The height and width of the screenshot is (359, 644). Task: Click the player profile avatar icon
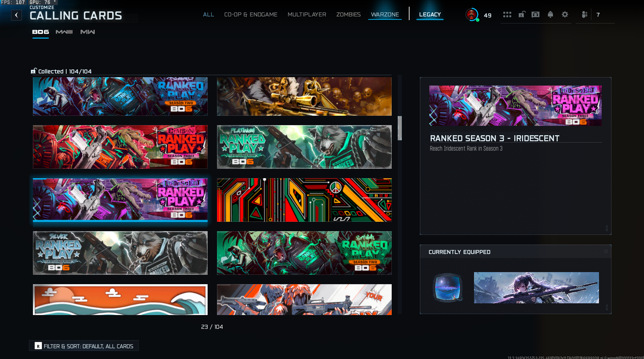(x=472, y=15)
